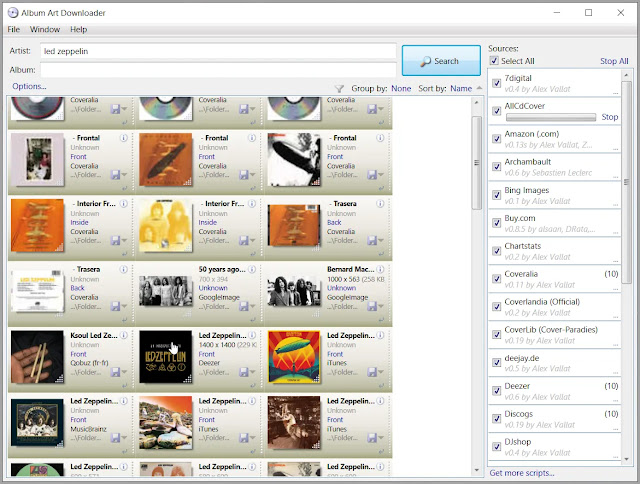This screenshot has height=484, width=640.
Task: Click the Coverlandia (Official) source entry
Action: click(554, 307)
